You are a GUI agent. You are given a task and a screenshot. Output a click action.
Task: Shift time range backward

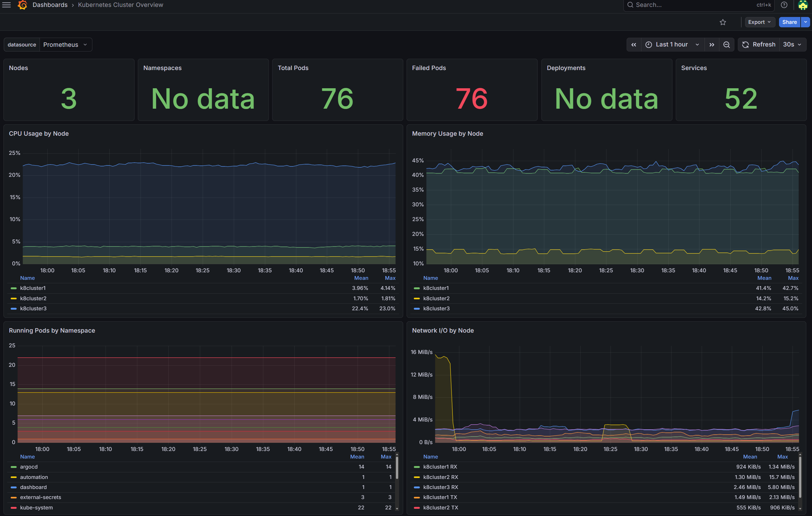pos(634,45)
